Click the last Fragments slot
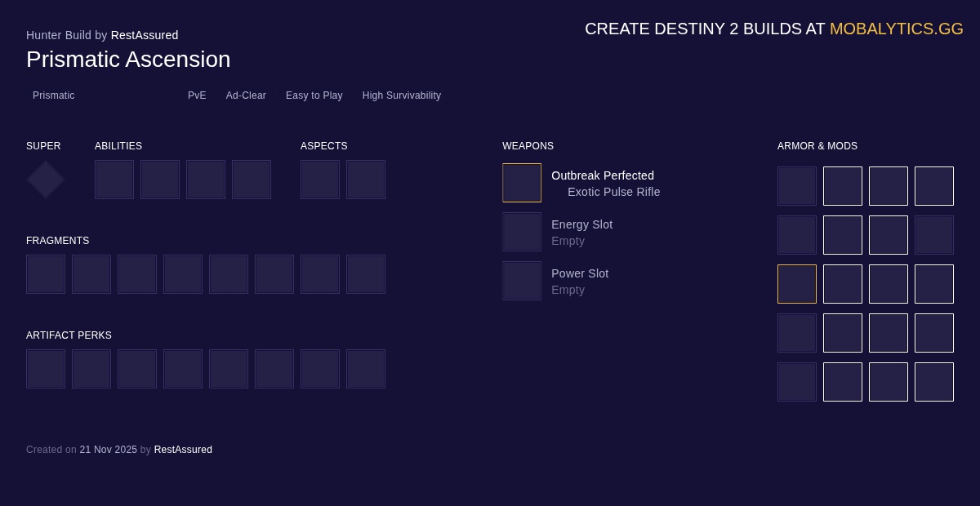 point(366,274)
